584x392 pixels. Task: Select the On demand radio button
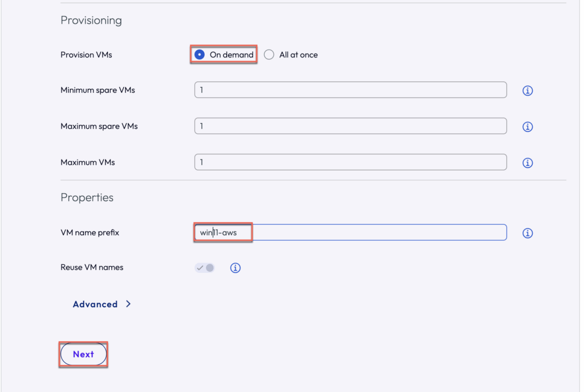click(200, 55)
